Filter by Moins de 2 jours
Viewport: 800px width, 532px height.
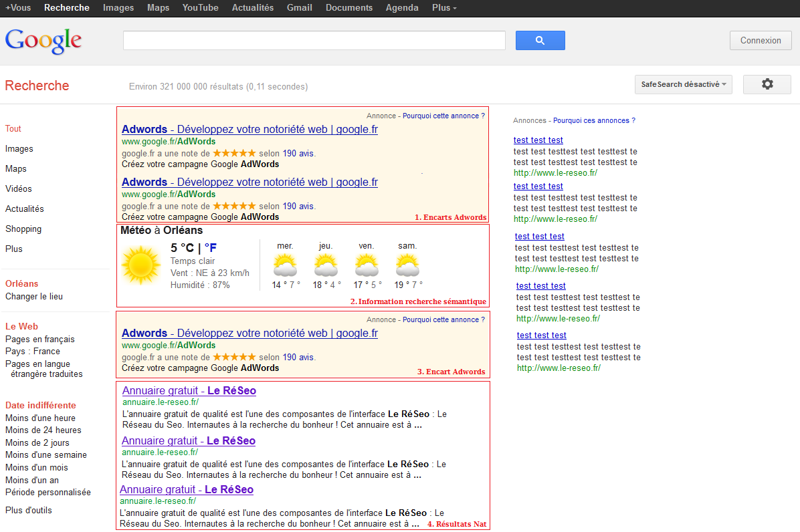click(37, 443)
